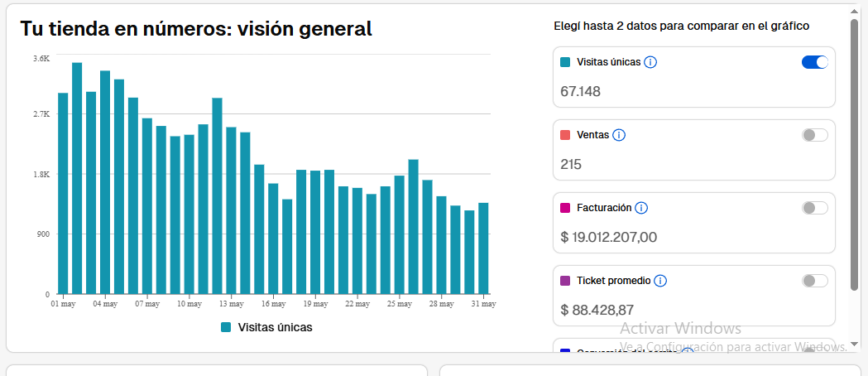The height and width of the screenshot is (376, 868).
Task: Click the Visitas únicas legend label under chart
Action: coord(275,327)
